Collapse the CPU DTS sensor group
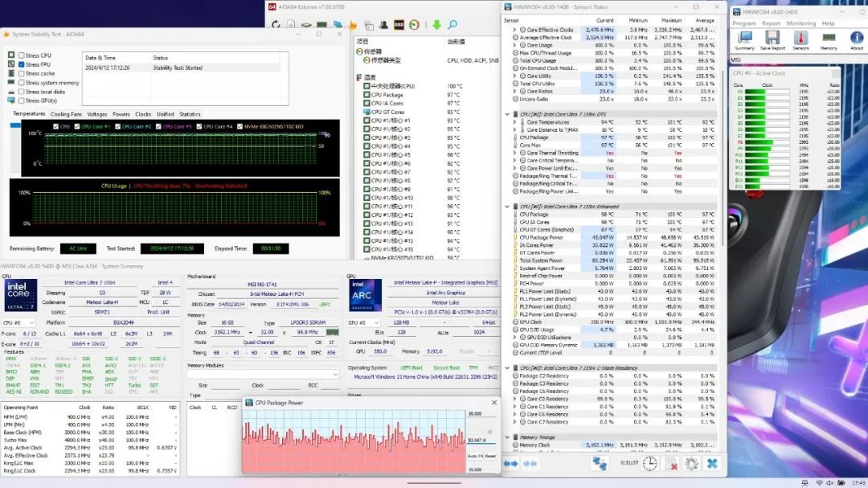Image resolution: width=868 pixels, height=488 pixels. [508, 113]
